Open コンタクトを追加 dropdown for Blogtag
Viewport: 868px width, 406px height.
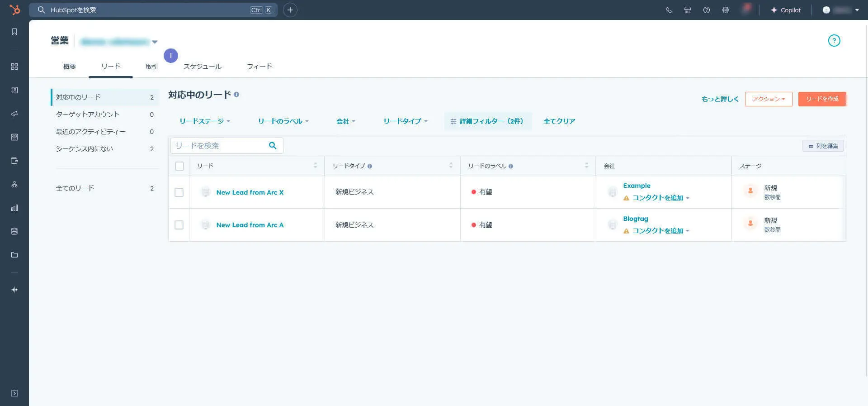(x=660, y=231)
